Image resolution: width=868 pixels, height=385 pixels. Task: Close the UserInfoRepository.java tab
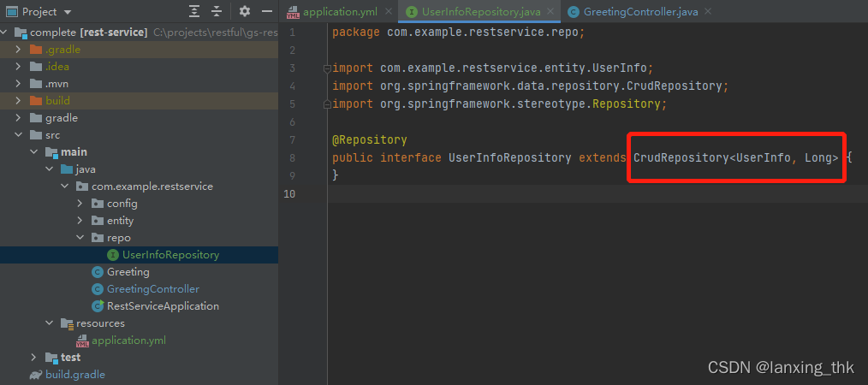[550, 11]
